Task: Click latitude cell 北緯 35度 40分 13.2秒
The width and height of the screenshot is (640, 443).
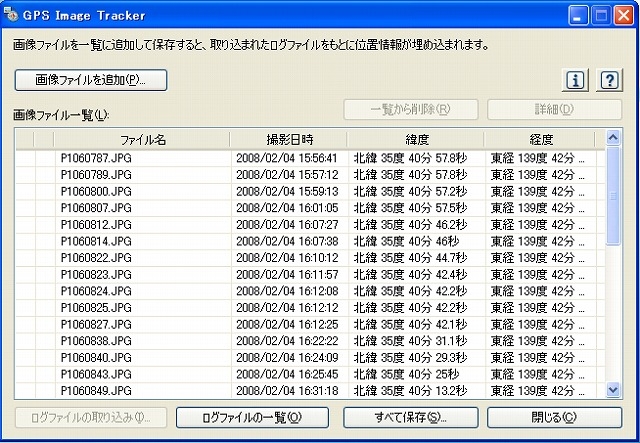Action: [410, 391]
